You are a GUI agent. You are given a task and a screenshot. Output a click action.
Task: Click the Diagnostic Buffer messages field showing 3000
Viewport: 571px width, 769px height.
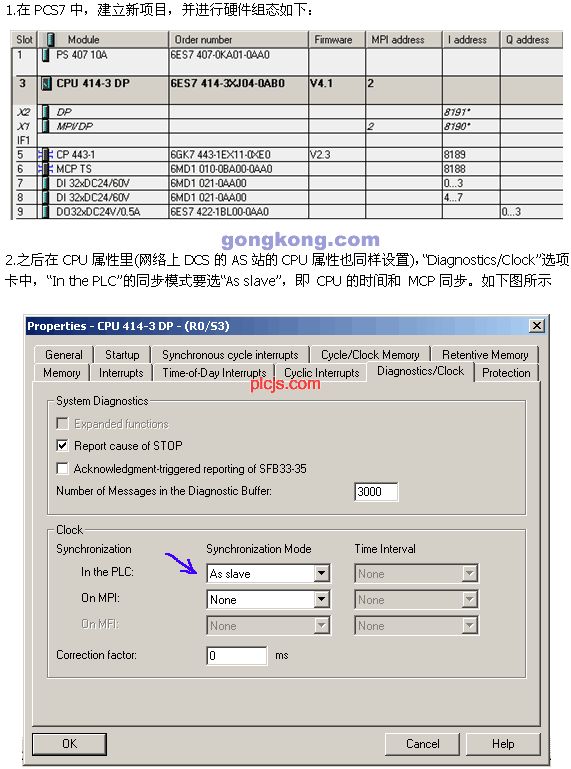tap(376, 491)
